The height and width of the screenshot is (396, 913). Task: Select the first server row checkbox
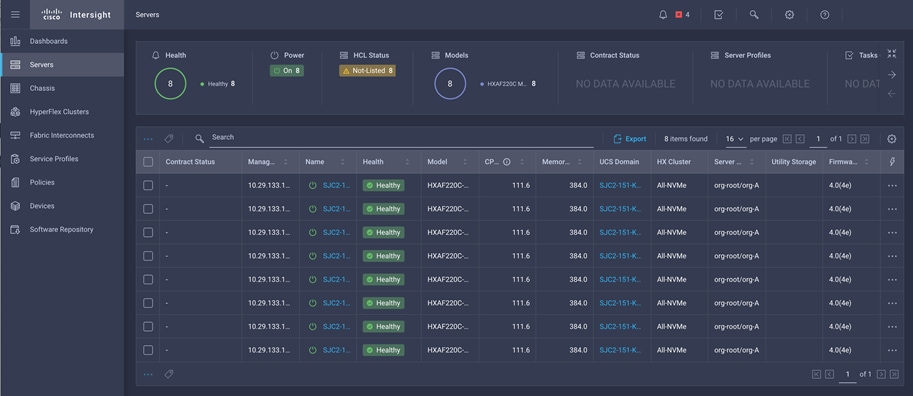pos(148,185)
